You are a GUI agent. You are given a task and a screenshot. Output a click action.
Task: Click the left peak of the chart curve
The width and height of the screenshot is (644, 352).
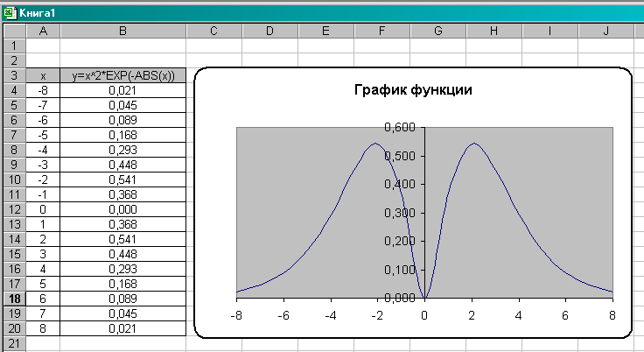point(375,144)
